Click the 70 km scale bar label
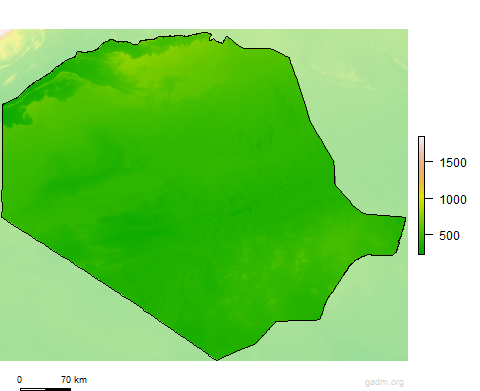The image size is (480, 391). (74, 380)
